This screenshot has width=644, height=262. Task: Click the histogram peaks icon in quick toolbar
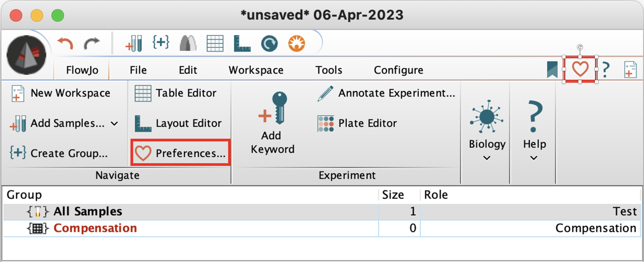tap(188, 43)
